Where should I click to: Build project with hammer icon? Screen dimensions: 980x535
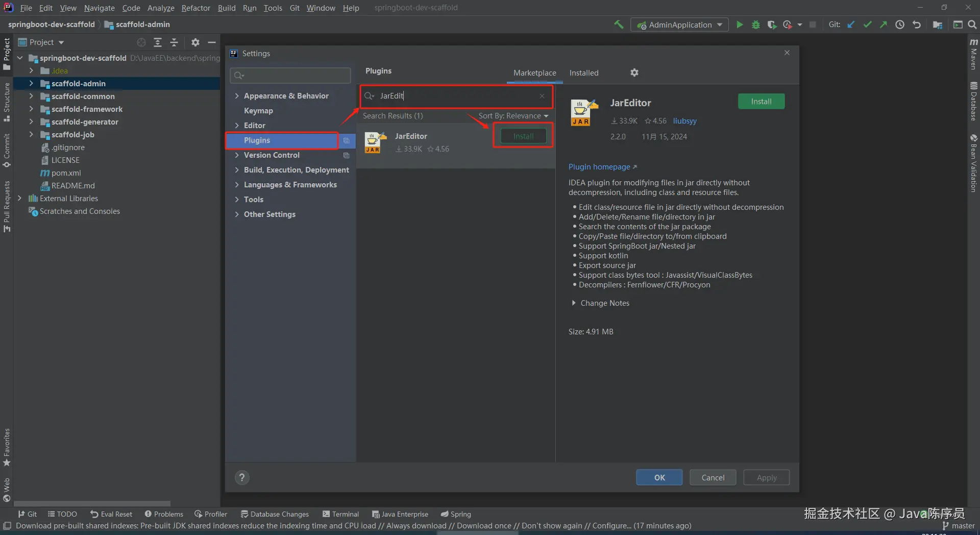tap(619, 25)
